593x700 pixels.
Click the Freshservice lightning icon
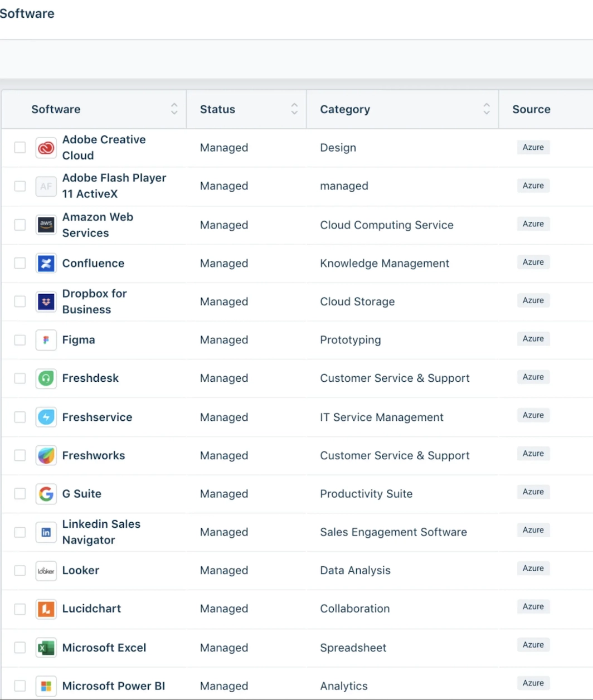pos(46,417)
